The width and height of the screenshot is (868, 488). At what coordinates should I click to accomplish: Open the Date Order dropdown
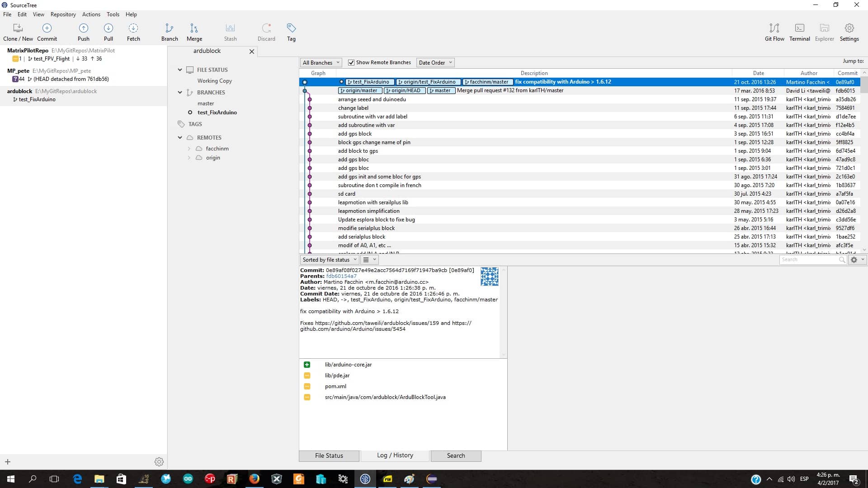(x=435, y=63)
